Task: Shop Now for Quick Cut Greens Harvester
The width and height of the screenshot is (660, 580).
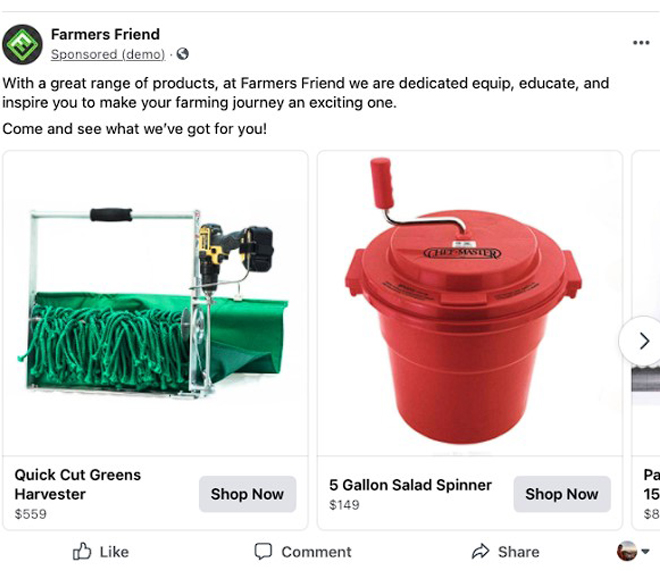Action: pos(247,494)
